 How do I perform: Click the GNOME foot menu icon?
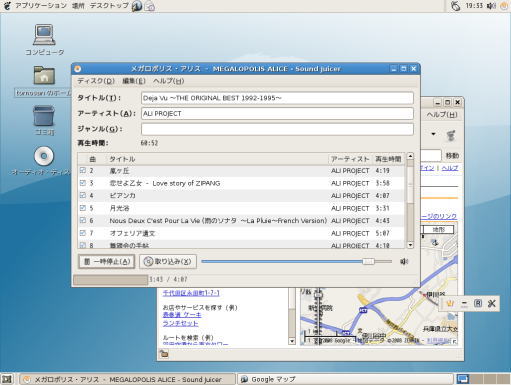coord(6,6)
